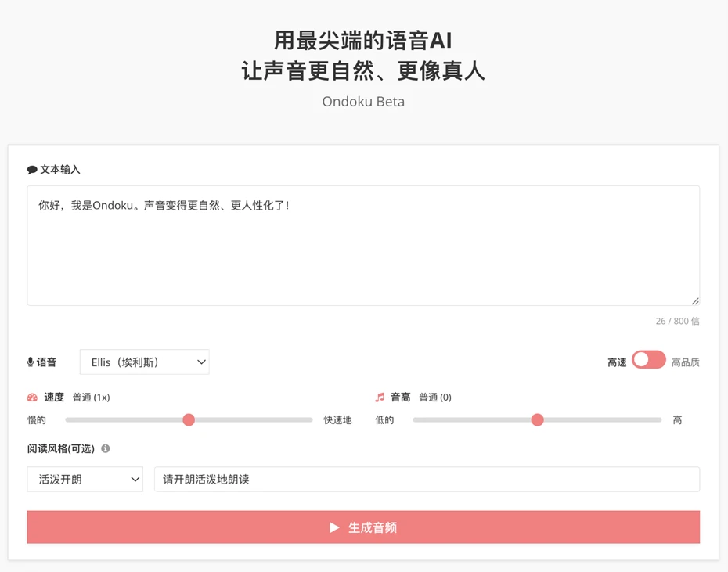
Task: Click the 速度 slider handle
Action: point(189,419)
